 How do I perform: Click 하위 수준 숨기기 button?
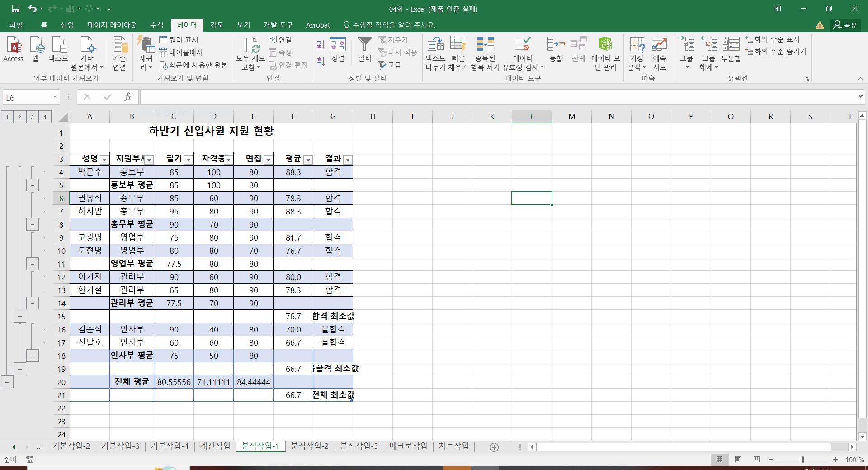pyautogui.click(x=776, y=52)
